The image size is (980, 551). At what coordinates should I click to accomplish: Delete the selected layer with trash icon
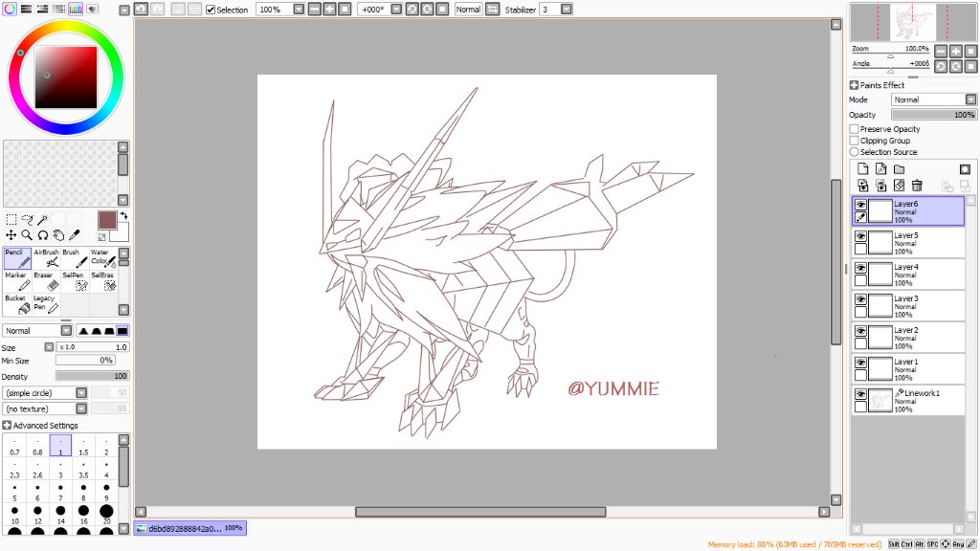[x=917, y=185]
